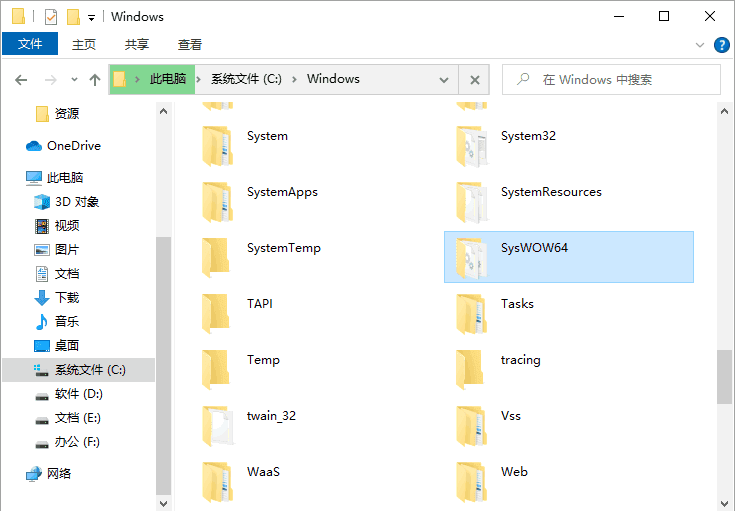Switch to the 查看 ribbon tab
735x511 pixels.
190,45
